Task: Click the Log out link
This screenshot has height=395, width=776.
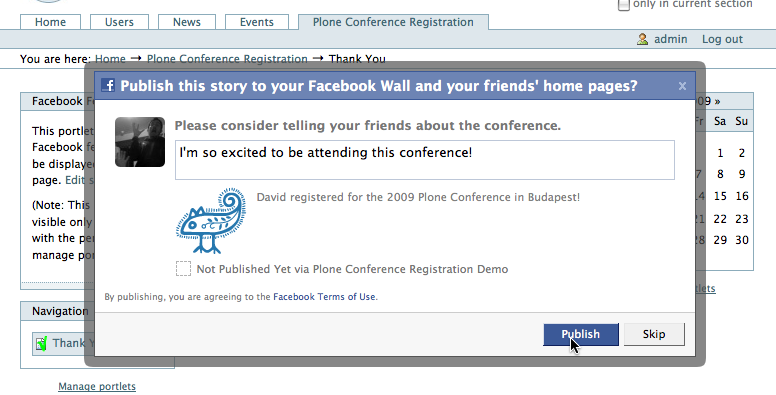Action: (x=722, y=40)
